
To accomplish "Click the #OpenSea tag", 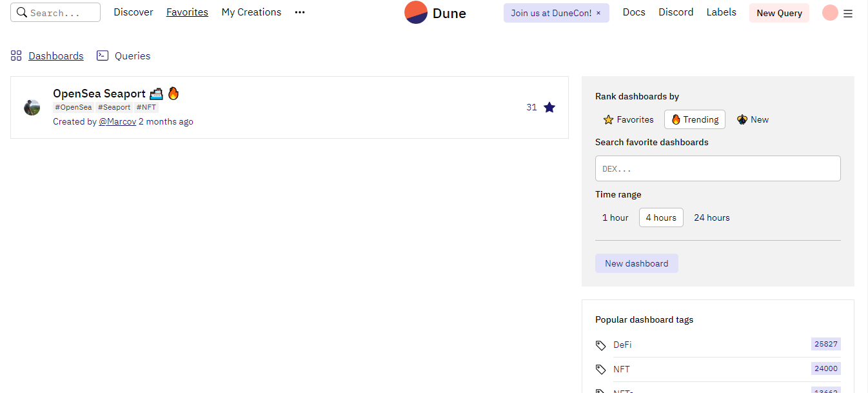I will 74,107.
